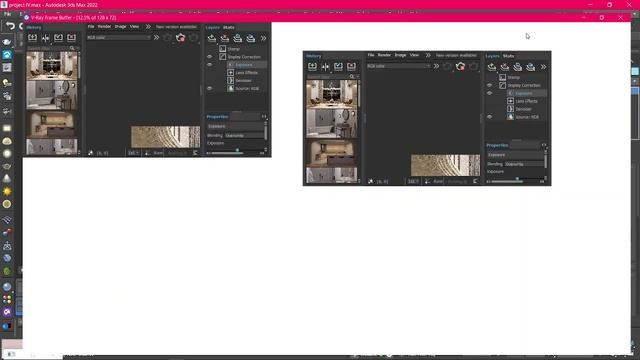Image resolution: width=640 pixels, height=360 pixels.
Task: Click Delete history image icon in left VFB
Action: tap(71, 38)
